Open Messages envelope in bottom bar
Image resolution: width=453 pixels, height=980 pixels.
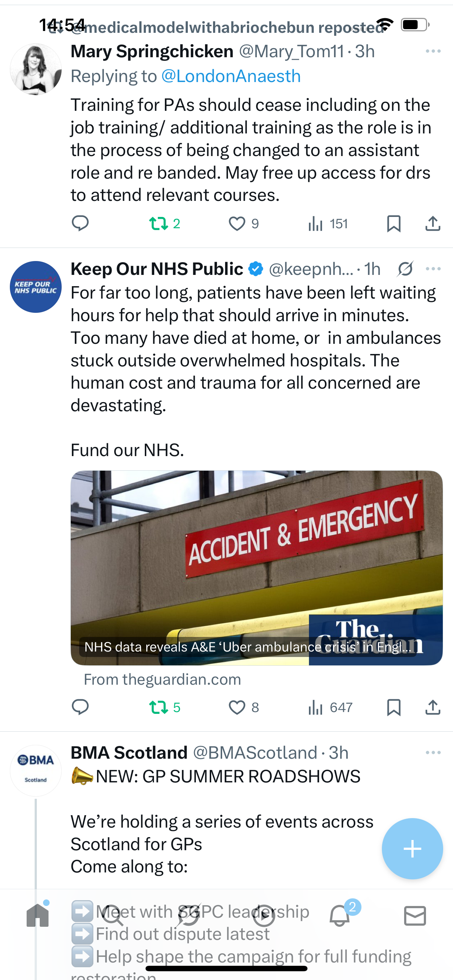coord(415,915)
